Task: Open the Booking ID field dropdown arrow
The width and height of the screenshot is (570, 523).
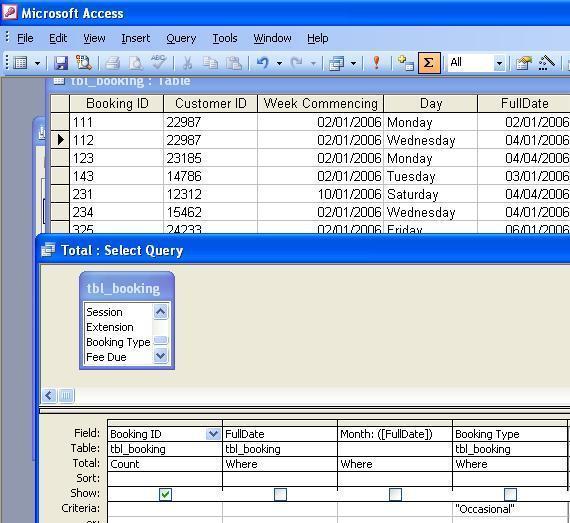Action: (213, 434)
